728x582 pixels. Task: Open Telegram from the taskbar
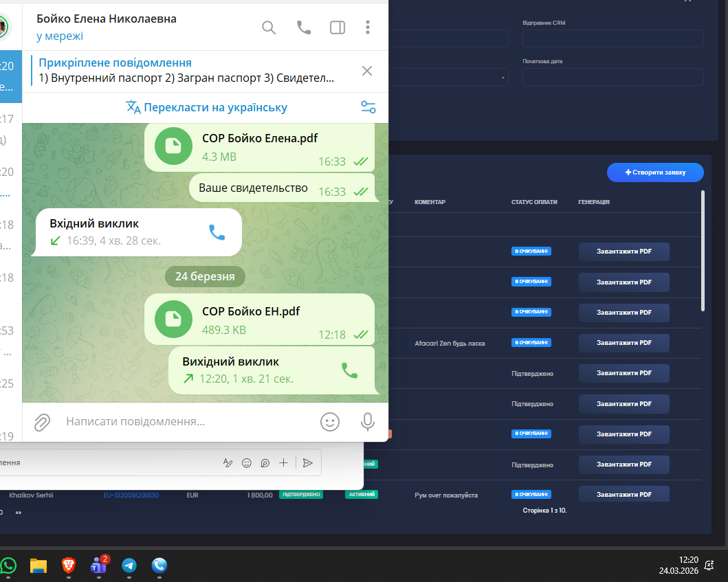[x=129, y=566]
